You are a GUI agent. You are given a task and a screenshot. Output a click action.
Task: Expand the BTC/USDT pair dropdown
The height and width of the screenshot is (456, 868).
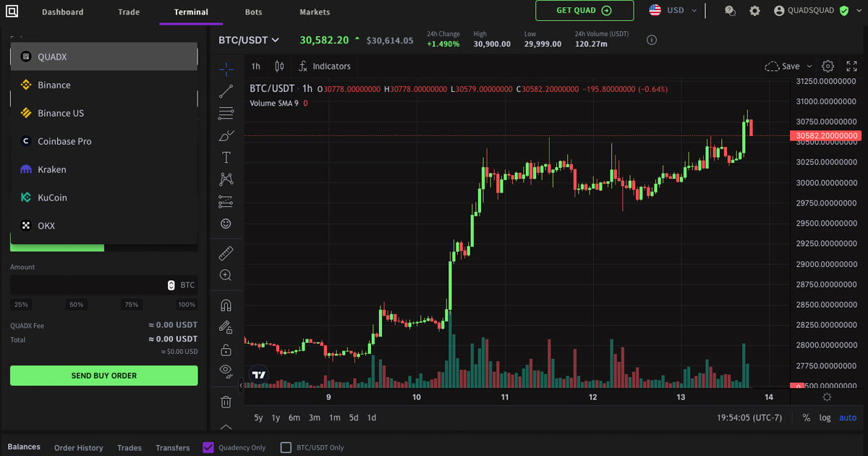(x=249, y=41)
